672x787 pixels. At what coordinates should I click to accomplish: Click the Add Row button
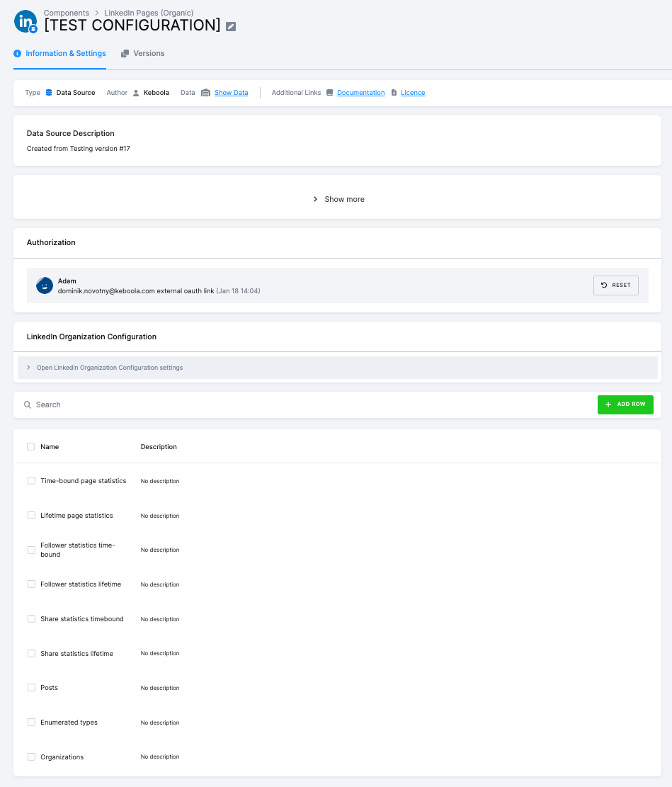tap(625, 404)
